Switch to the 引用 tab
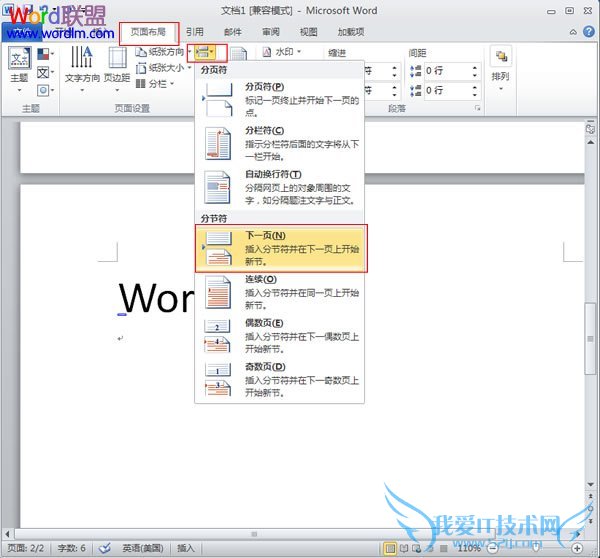The height and width of the screenshot is (558, 600). pos(195,32)
